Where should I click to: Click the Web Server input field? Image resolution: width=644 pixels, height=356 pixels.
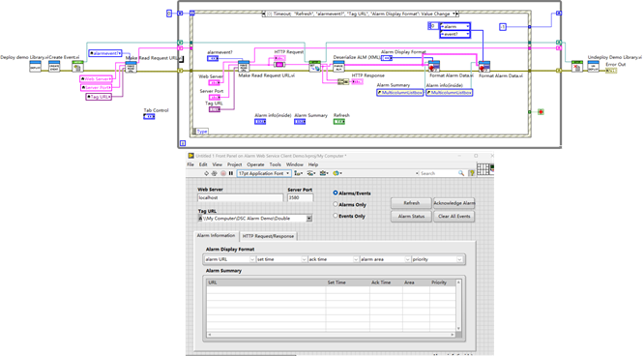point(240,197)
